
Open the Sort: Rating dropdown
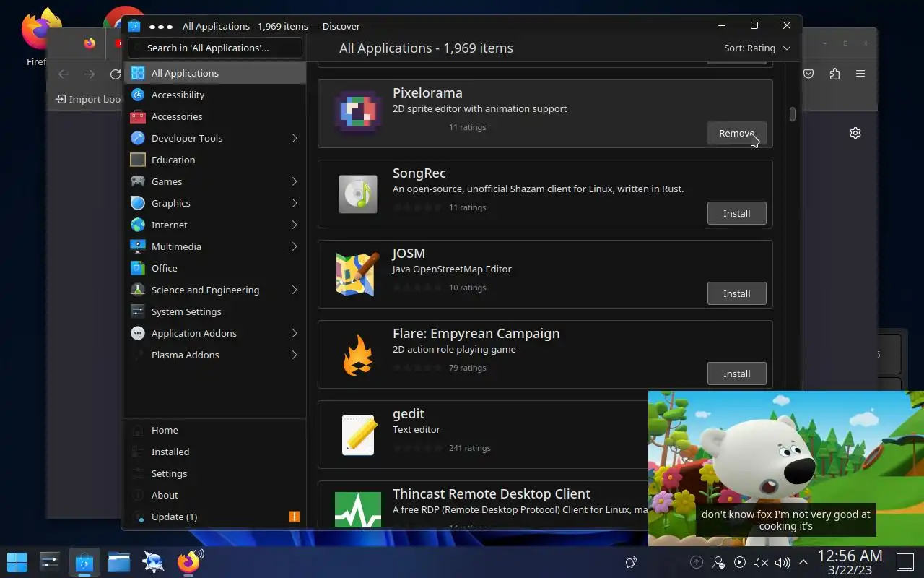pyautogui.click(x=757, y=48)
